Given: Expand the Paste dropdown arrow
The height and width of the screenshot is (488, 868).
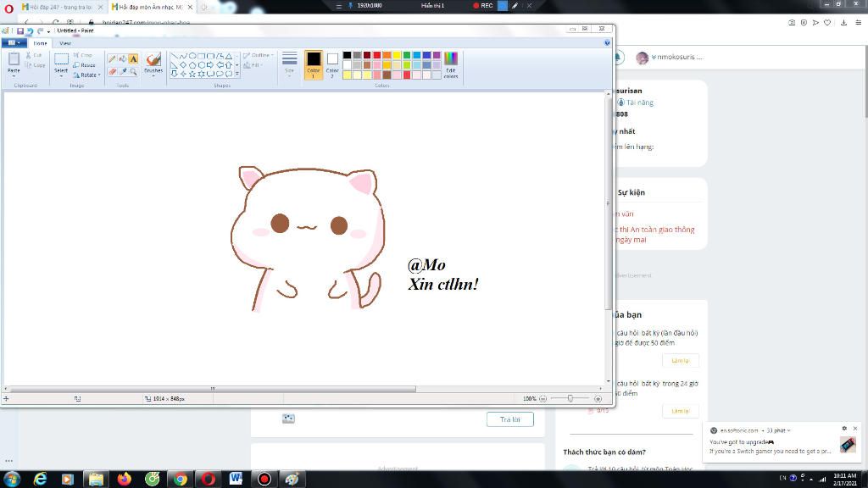Looking at the screenshot, I should click(x=14, y=75).
